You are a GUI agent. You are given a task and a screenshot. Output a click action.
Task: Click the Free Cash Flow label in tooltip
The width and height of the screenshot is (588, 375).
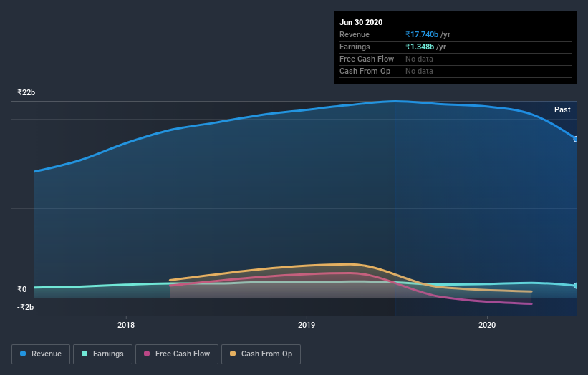[x=367, y=59]
